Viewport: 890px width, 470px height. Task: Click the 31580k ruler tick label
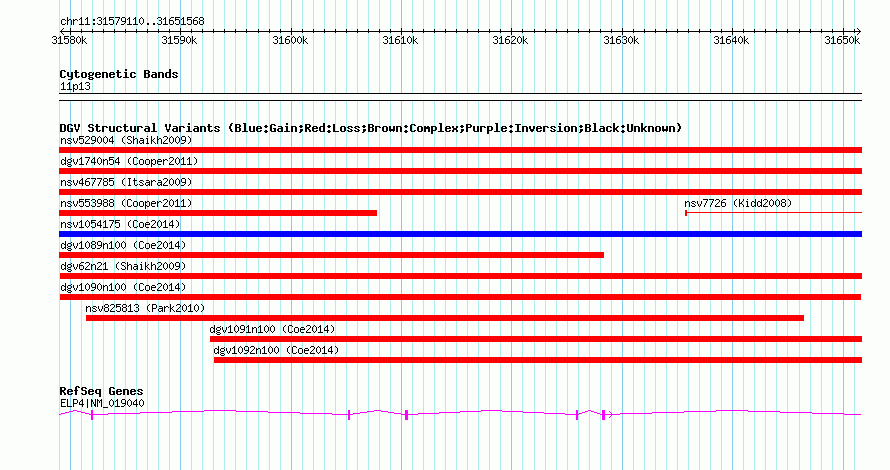pyautogui.click(x=69, y=40)
